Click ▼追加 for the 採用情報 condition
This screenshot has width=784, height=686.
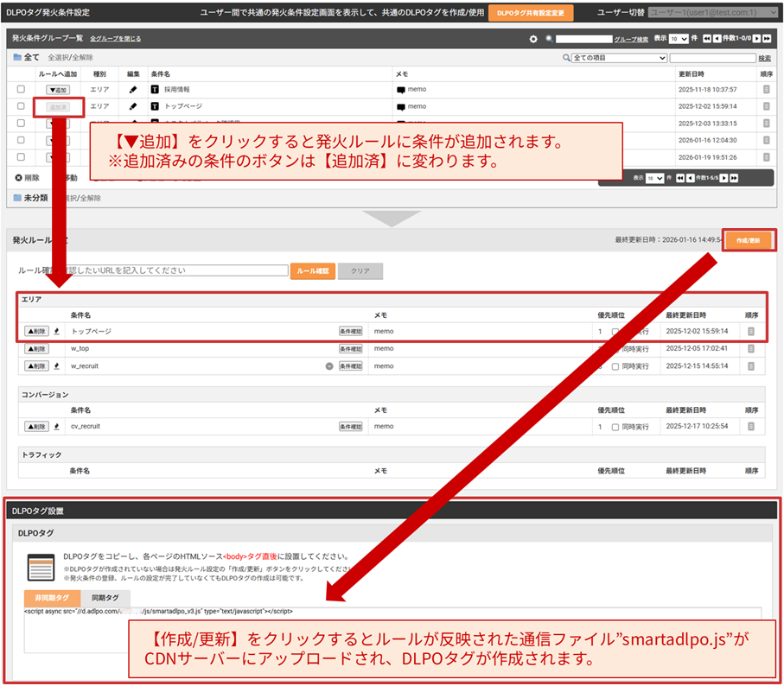pos(58,90)
